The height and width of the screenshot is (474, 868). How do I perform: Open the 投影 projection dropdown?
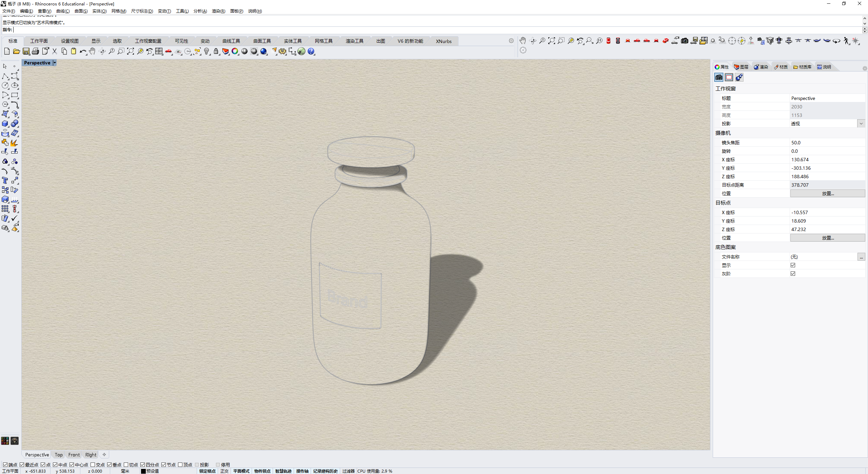[x=861, y=123]
